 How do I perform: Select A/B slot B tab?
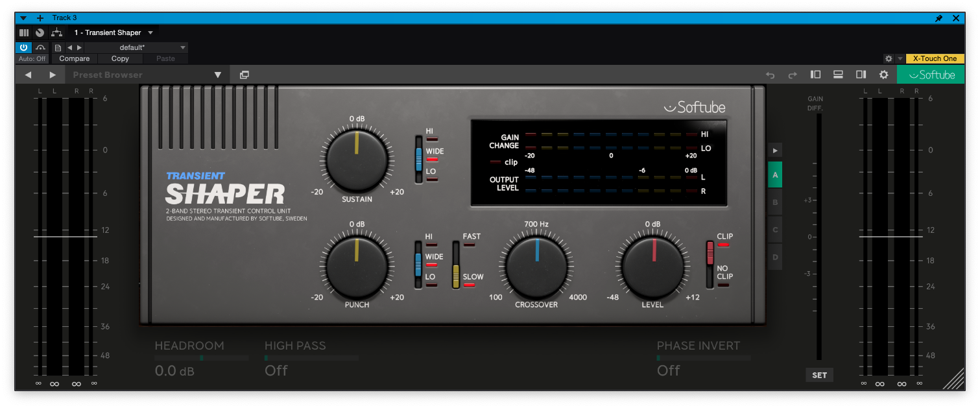pos(775,202)
